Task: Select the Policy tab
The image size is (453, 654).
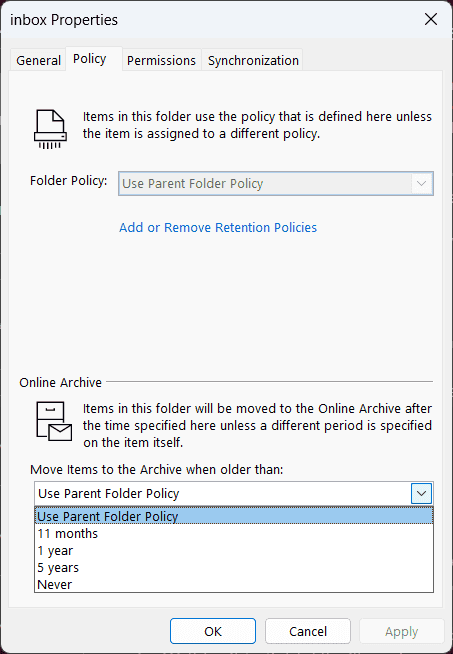Action: click(x=90, y=59)
